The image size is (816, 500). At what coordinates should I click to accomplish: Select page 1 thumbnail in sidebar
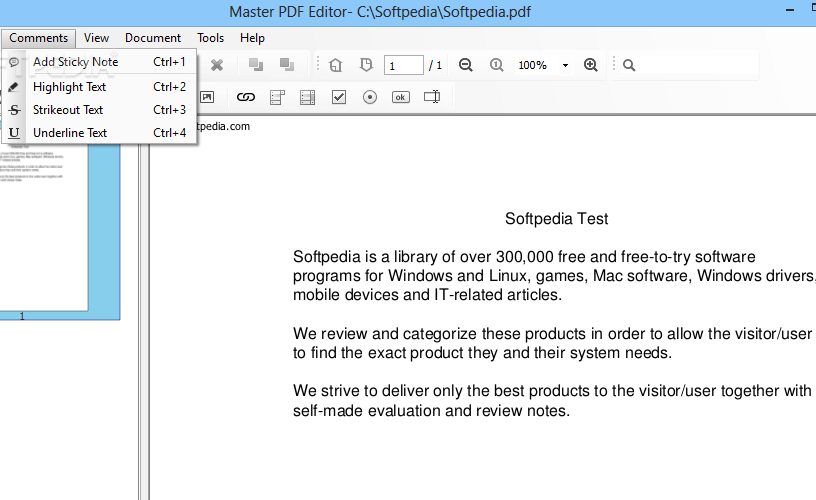click(x=60, y=230)
